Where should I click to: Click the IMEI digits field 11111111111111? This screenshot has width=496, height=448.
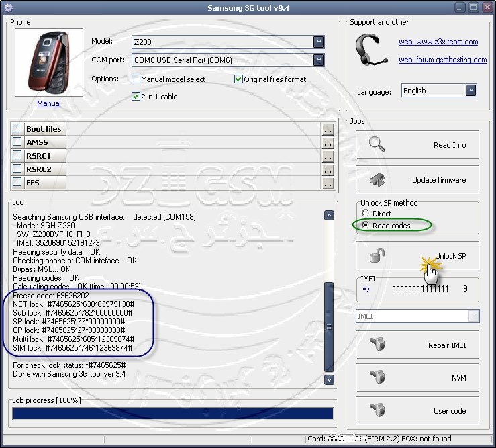pos(420,288)
